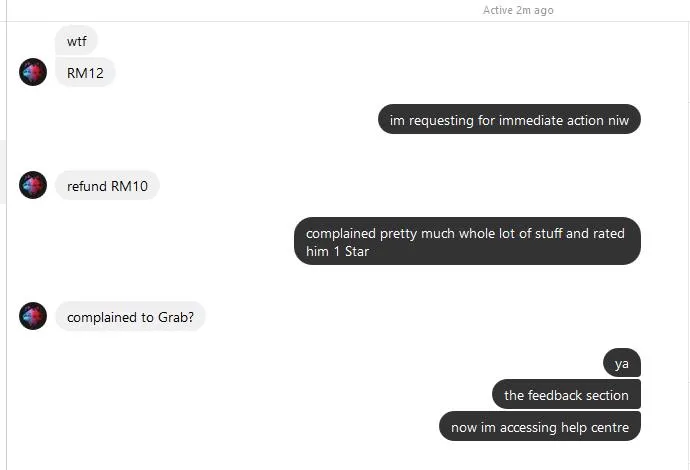Viewport: 690px width, 470px height.
Task: Click the word 'feedback' in the sent message
Action: 555,395
